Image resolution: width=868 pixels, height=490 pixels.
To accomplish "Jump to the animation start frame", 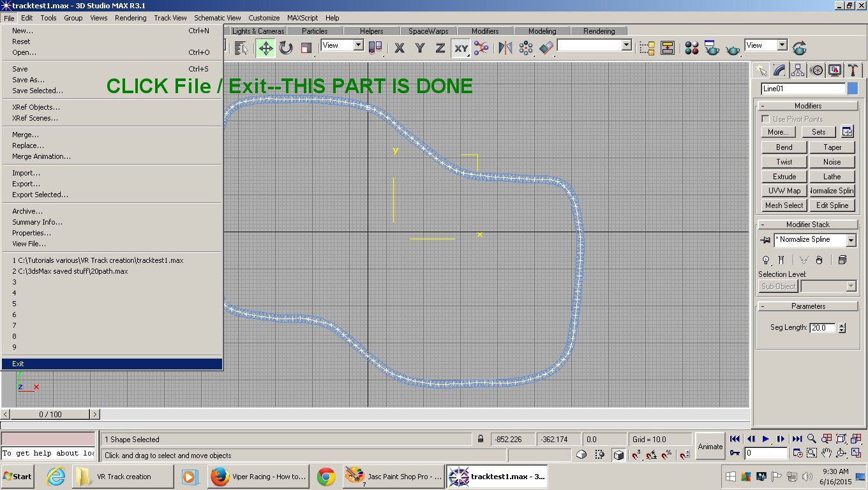I will pos(735,439).
